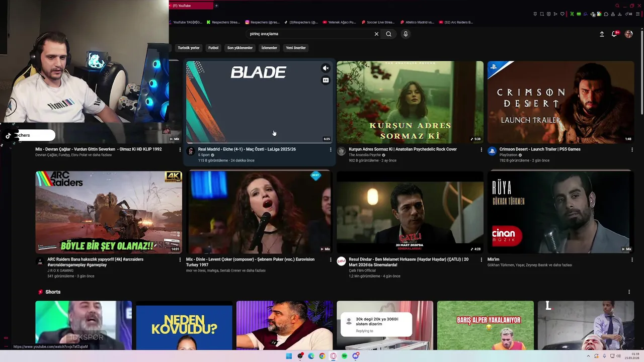Open the account avatar menu

628,34
